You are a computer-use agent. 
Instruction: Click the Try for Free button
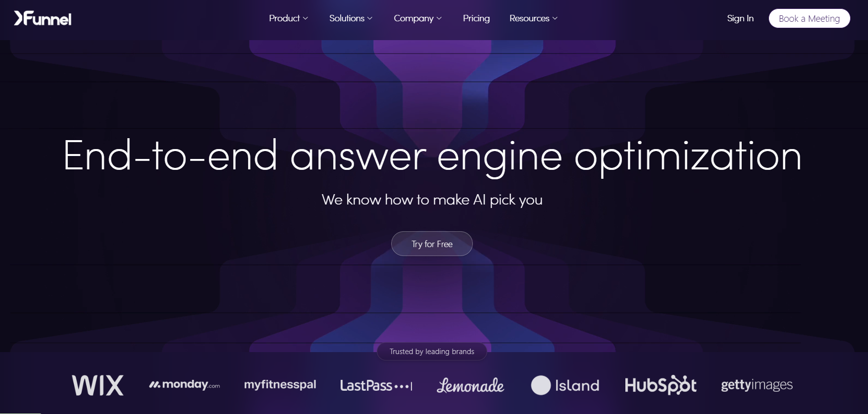point(432,244)
